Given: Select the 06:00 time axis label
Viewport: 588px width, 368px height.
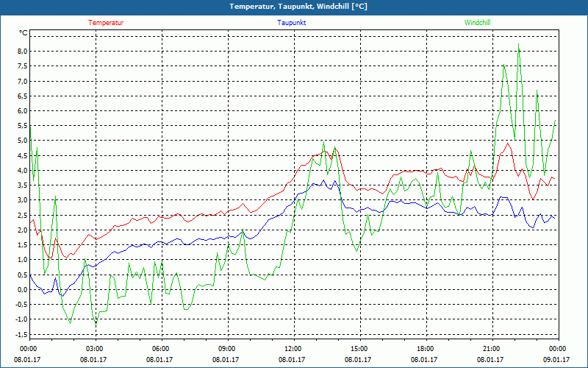Looking at the screenshot, I should pyautogui.click(x=162, y=349).
